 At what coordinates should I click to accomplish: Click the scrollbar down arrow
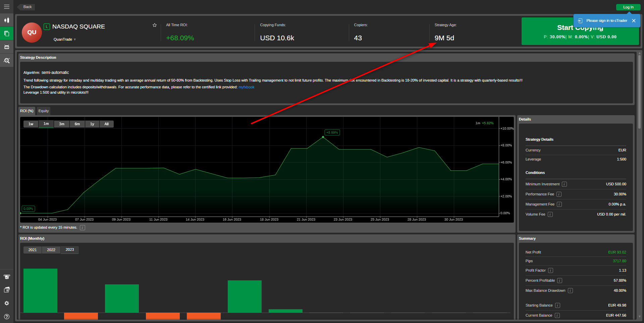coord(640,316)
